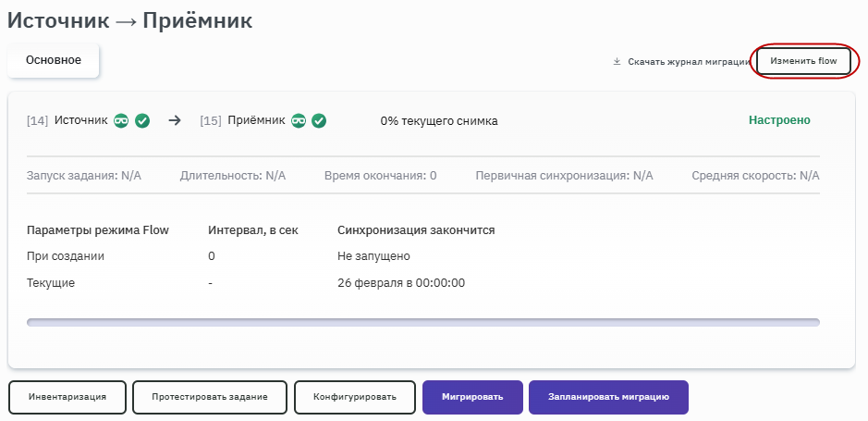
Task: Click the [15] Приёмник label
Action: point(243,120)
